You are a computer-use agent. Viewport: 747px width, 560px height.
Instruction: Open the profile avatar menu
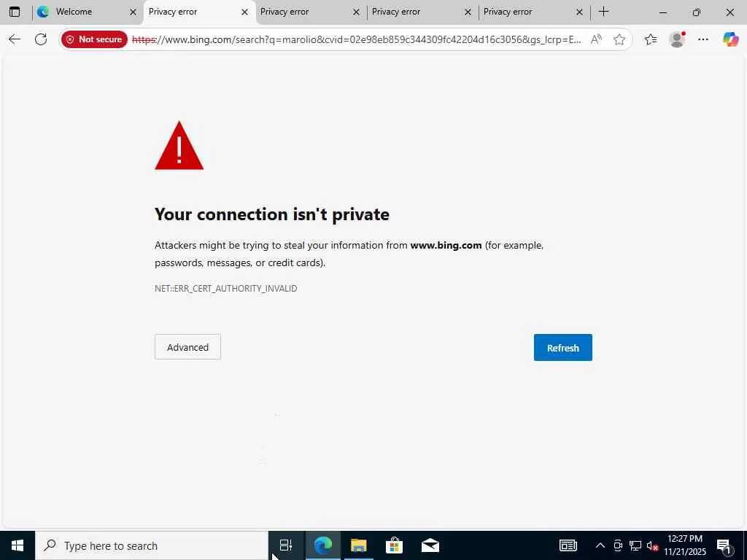click(x=677, y=39)
